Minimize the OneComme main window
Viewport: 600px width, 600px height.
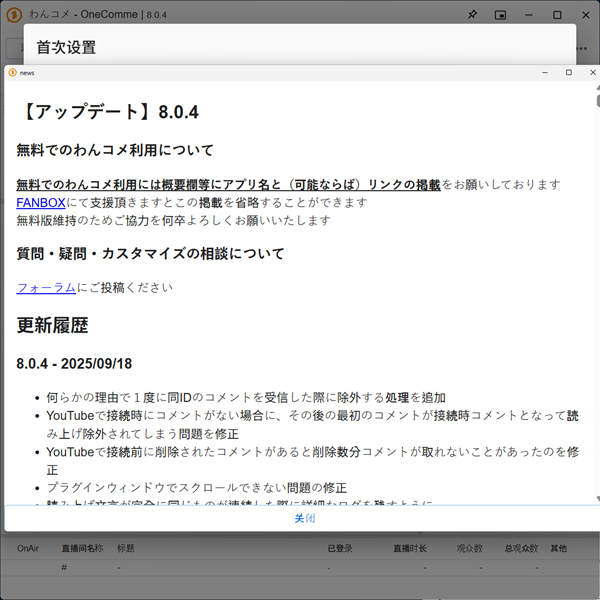click(528, 15)
